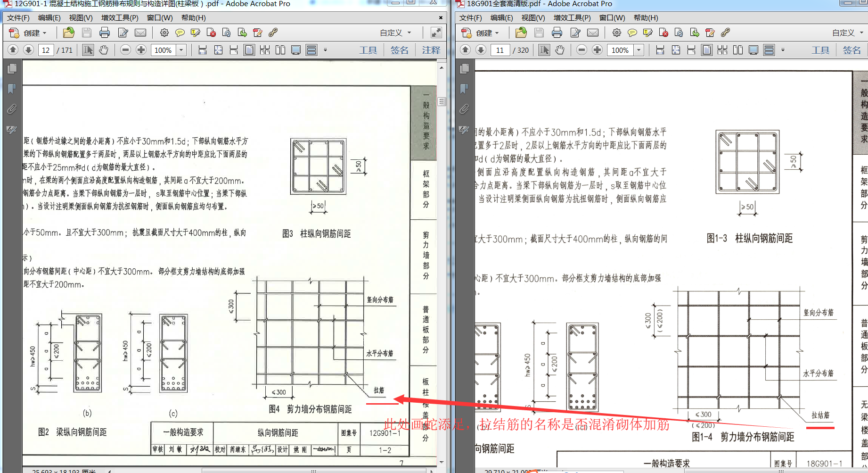Screen dimensions: 868x473
Task: Open attachments panel in left window
Action: coord(12,109)
